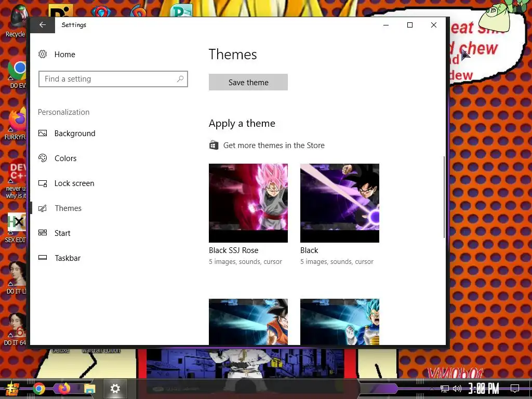Click the 3:00 PM taskbar clock
532x399 pixels.
[x=484, y=389]
